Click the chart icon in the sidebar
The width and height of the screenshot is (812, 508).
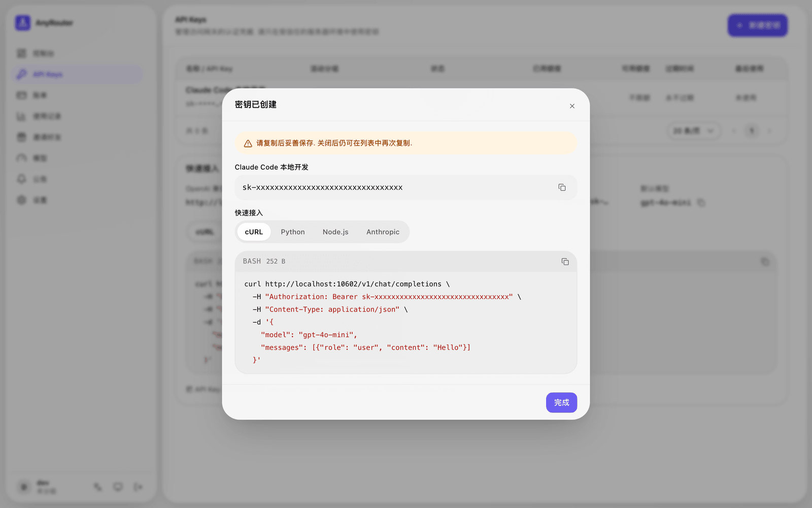click(21, 116)
